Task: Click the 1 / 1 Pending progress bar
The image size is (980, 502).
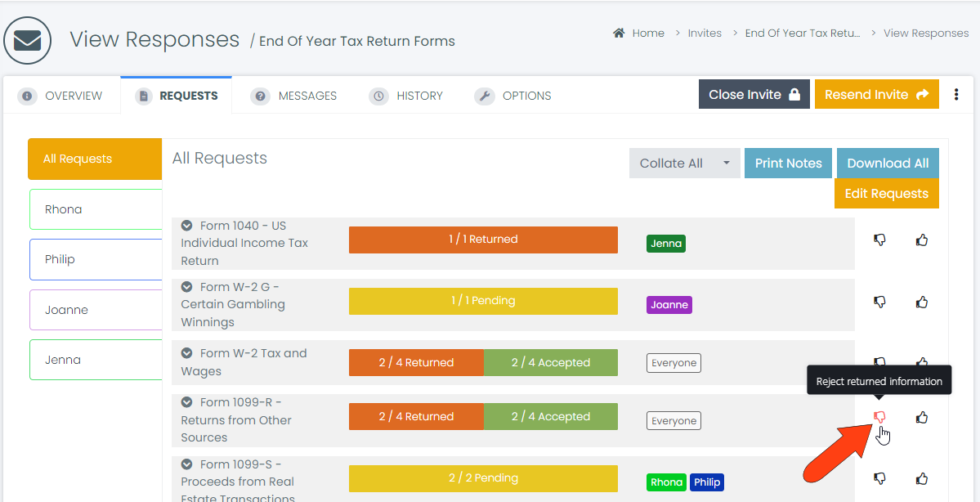Action: [483, 301]
